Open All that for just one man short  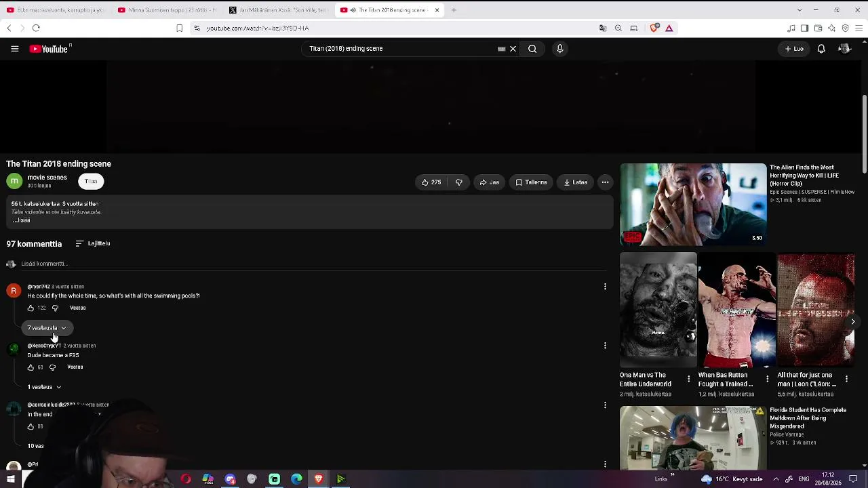click(x=816, y=310)
